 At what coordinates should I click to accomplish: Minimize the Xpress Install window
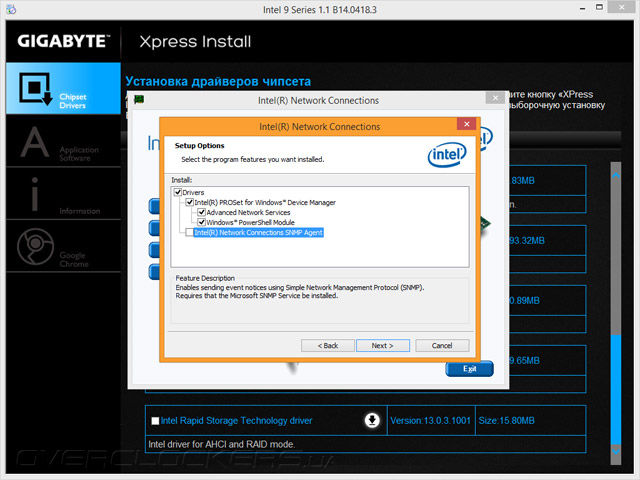582,8
